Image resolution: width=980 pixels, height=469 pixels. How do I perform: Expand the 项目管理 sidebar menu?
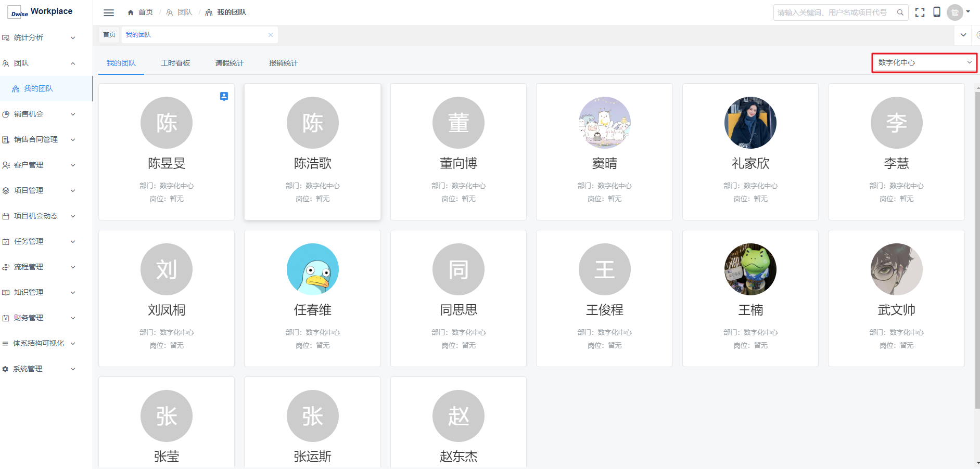[39, 190]
